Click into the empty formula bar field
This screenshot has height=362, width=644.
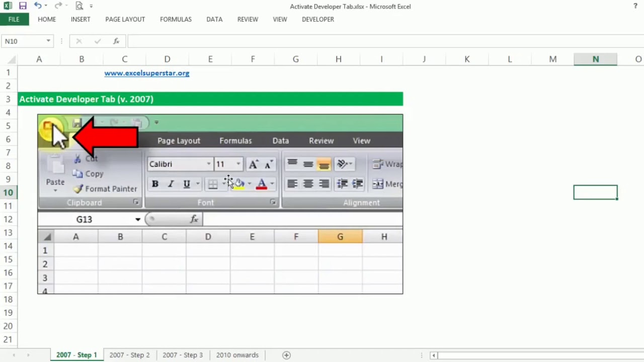[x=385, y=41]
